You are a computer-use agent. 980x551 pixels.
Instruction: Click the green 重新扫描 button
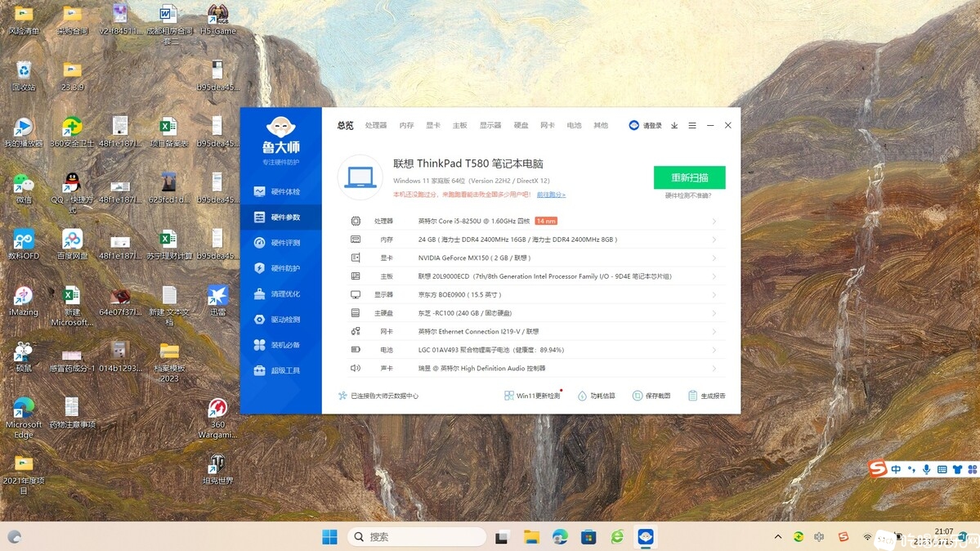tap(689, 177)
